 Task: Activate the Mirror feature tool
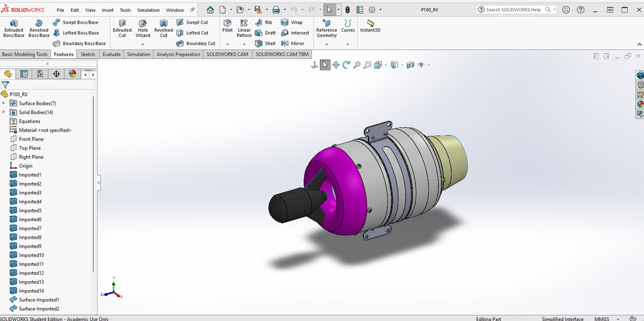(x=293, y=43)
